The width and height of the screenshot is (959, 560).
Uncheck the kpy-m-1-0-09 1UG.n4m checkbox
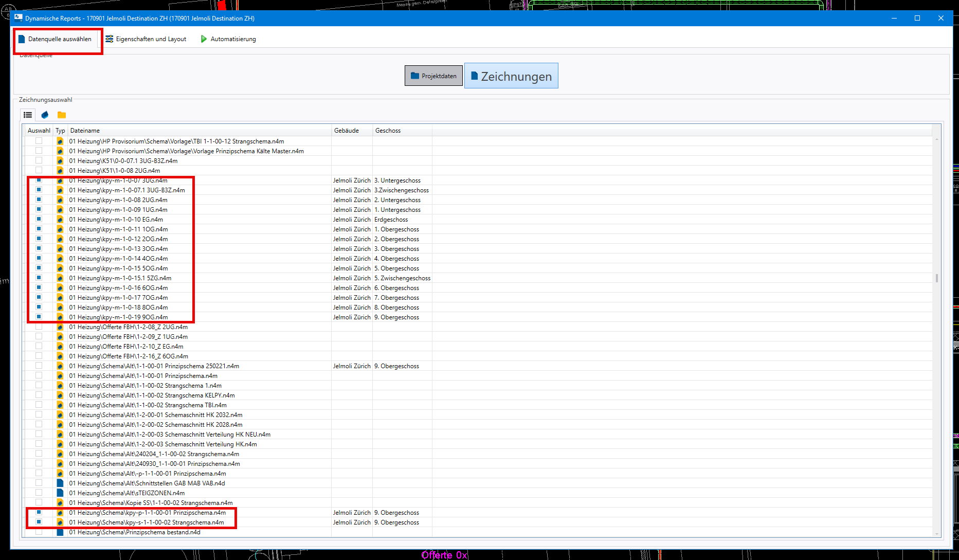pyautogui.click(x=39, y=209)
